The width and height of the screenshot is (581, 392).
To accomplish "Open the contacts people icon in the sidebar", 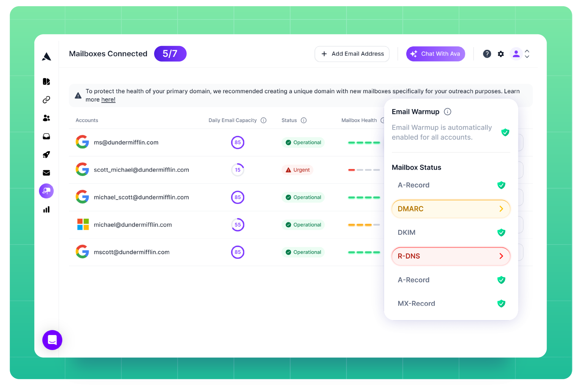I will click(46, 118).
